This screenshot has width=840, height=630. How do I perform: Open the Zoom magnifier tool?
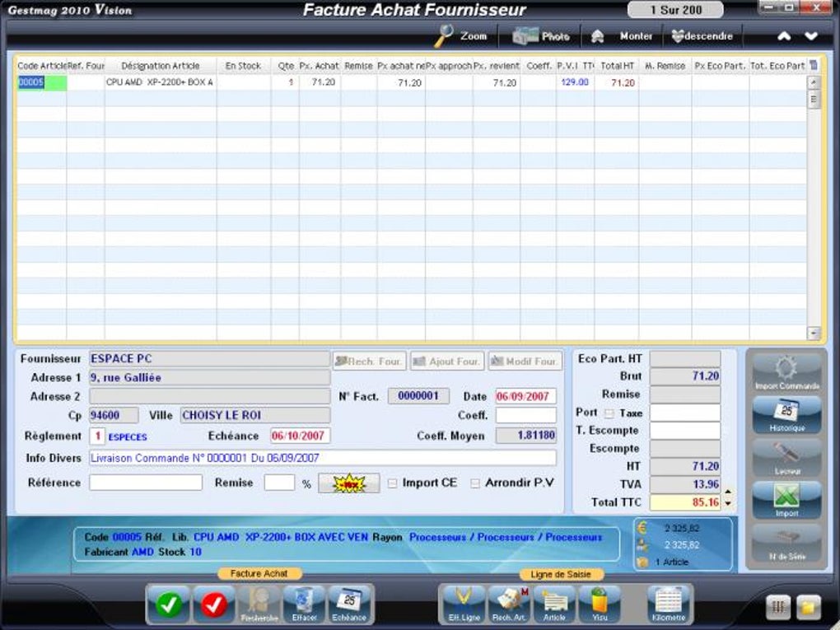coord(460,36)
